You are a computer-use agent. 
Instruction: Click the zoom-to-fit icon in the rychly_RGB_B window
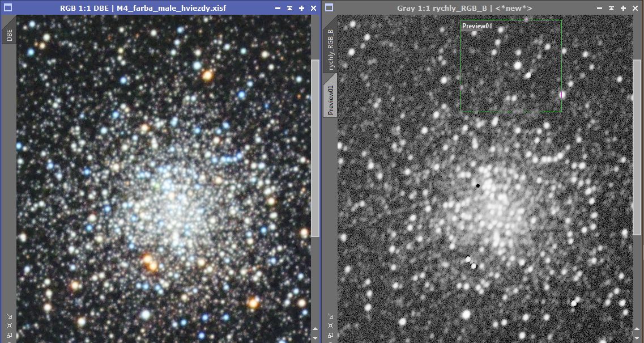(x=331, y=326)
